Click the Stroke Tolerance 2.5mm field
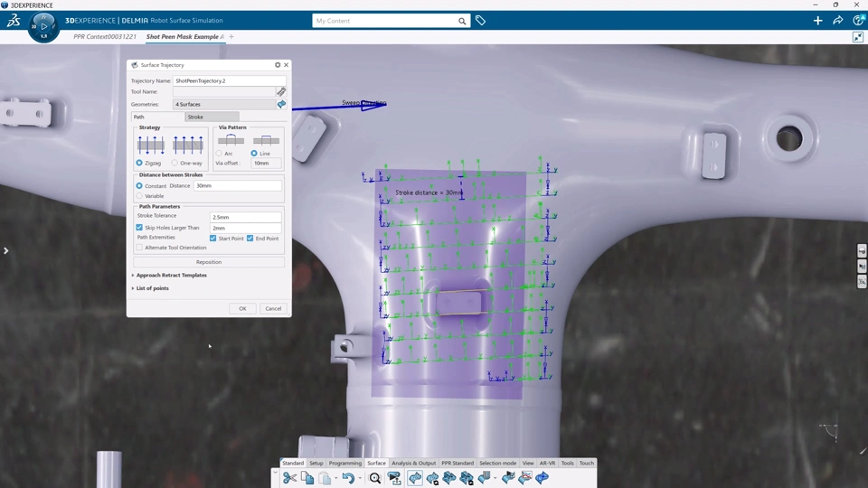868x488 pixels. 246,217
